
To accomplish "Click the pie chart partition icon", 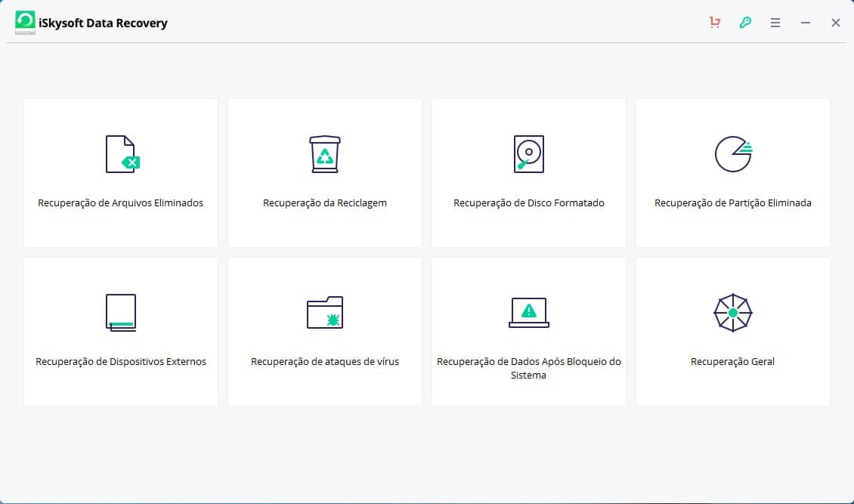I will click(733, 154).
